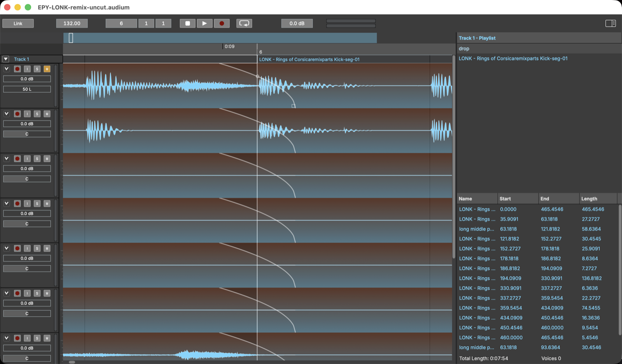Screen dimensions: 622x364
Task: Sort region list by Length column
Action: pyautogui.click(x=598, y=199)
